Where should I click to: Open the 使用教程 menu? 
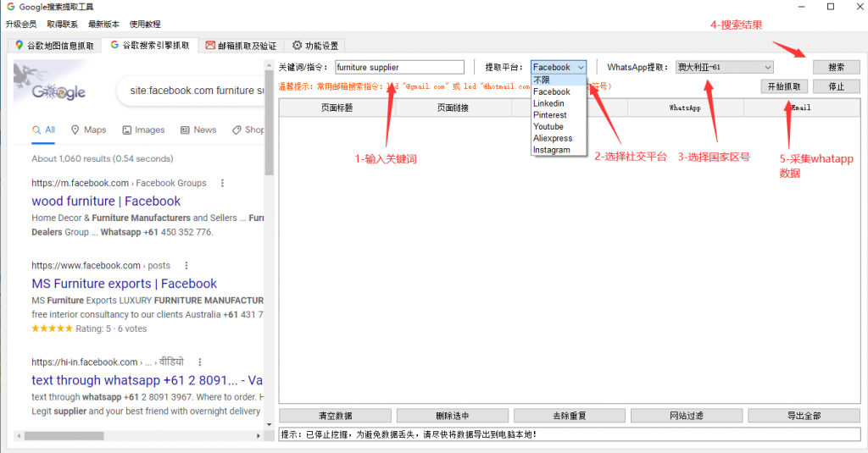pos(145,24)
